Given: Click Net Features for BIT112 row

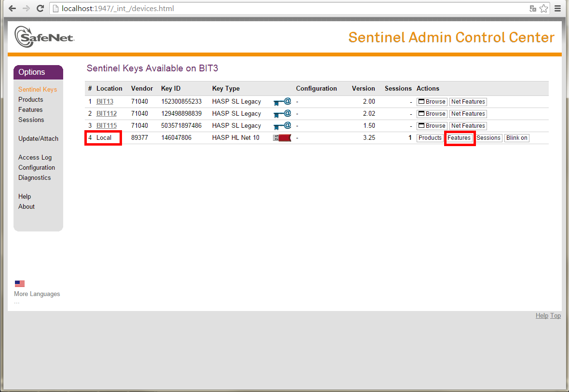Looking at the screenshot, I should (x=468, y=114).
